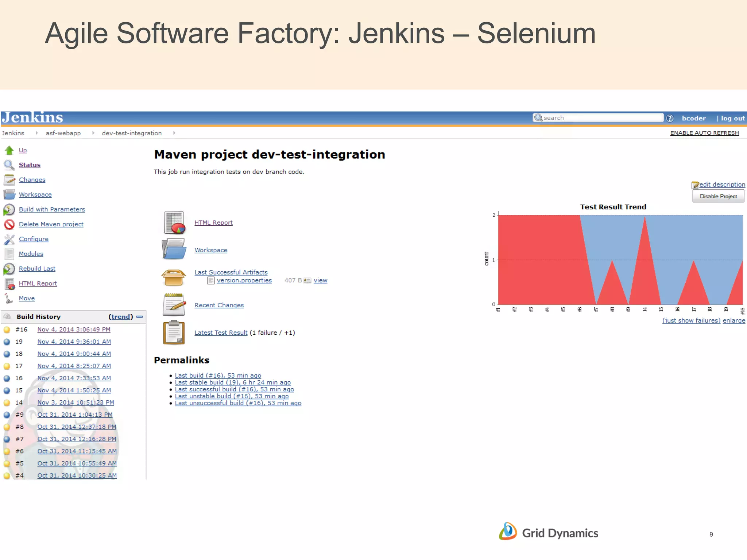Image resolution: width=747 pixels, height=560 pixels.
Task: Click the search help question mark icon
Action: 670,118
